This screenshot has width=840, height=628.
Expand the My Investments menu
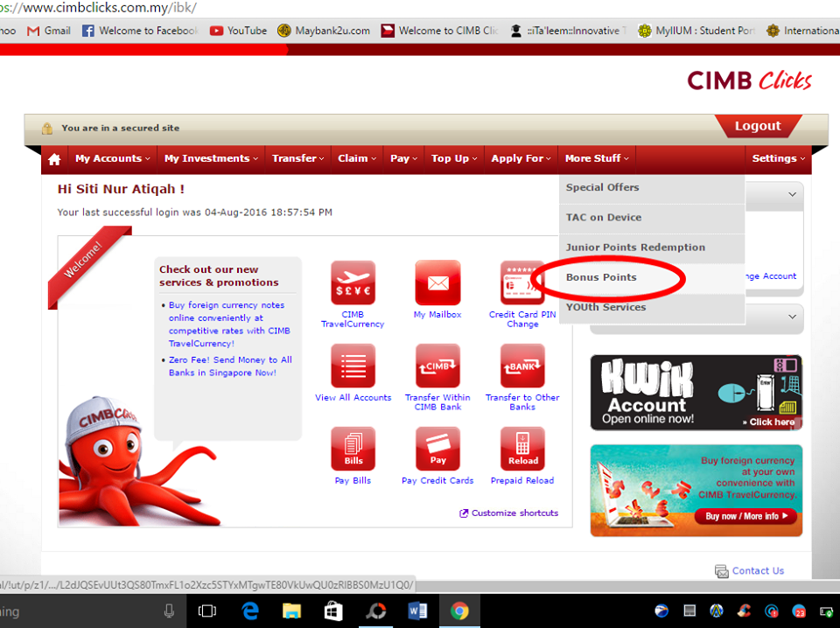[x=211, y=158]
